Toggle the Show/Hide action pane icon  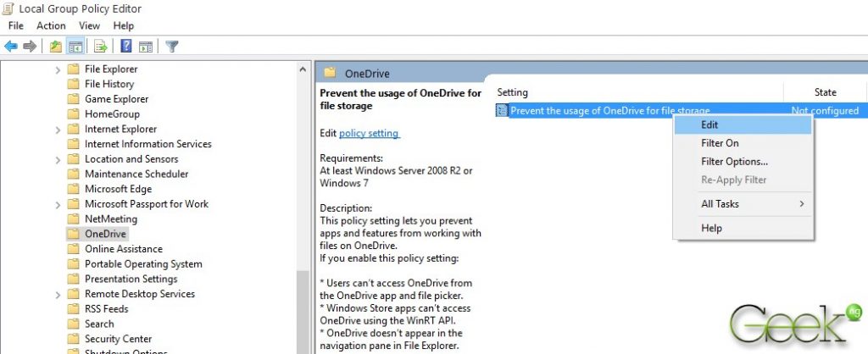pos(146,47)
